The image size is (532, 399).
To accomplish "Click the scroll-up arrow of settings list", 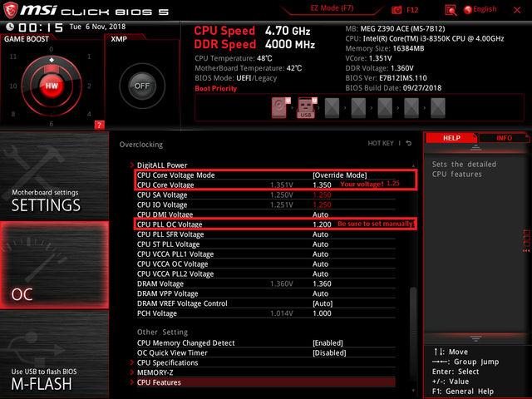I will (x=413, y=165).
